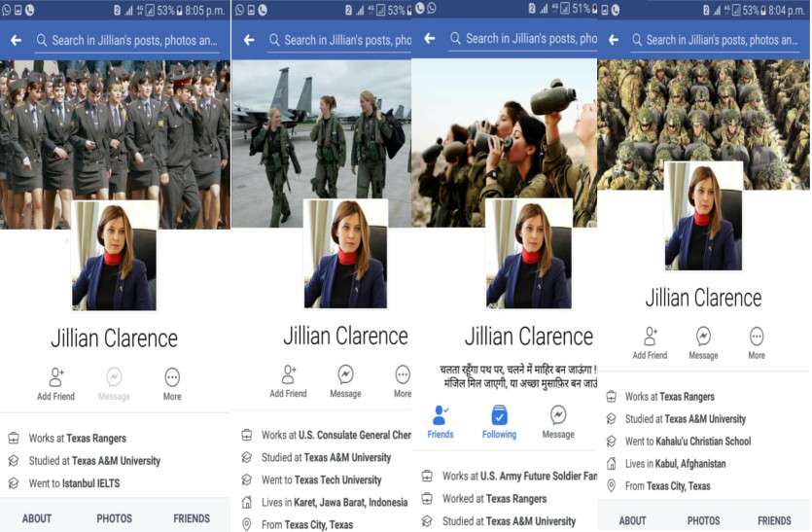
Task: Tap search field in fighter-jet cover screenshot
Action: 339,40
